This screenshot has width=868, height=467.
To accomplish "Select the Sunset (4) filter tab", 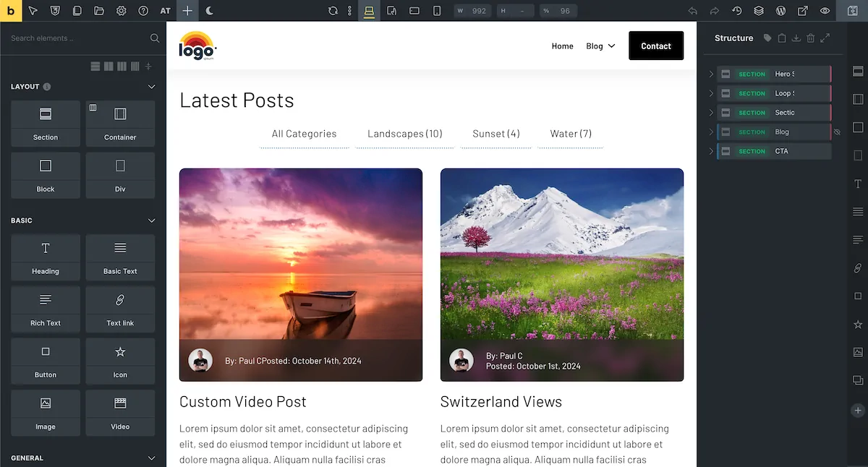I will click(x=496, y=134).
